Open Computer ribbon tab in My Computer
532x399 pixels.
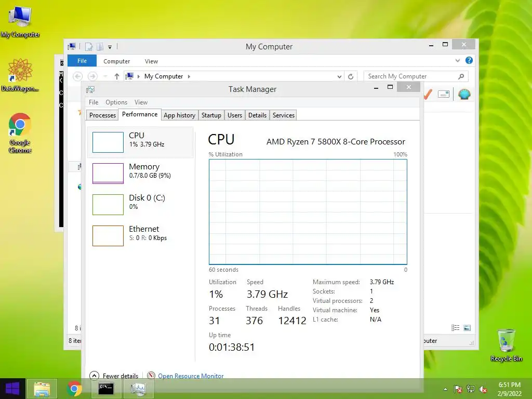[116, 61]
